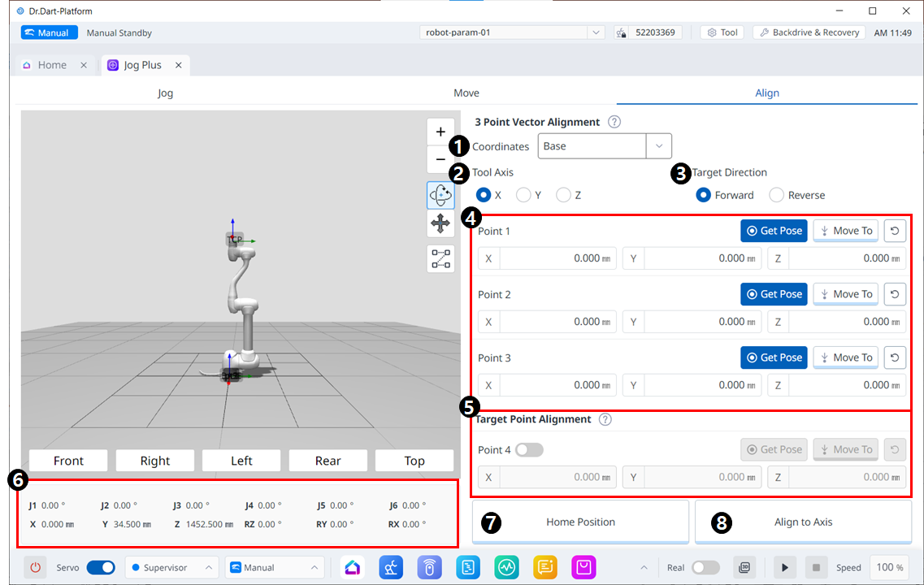924x585 pixels.
Task: Click the fit-to-view icon below the pan tool
Action: pos(440,258)
